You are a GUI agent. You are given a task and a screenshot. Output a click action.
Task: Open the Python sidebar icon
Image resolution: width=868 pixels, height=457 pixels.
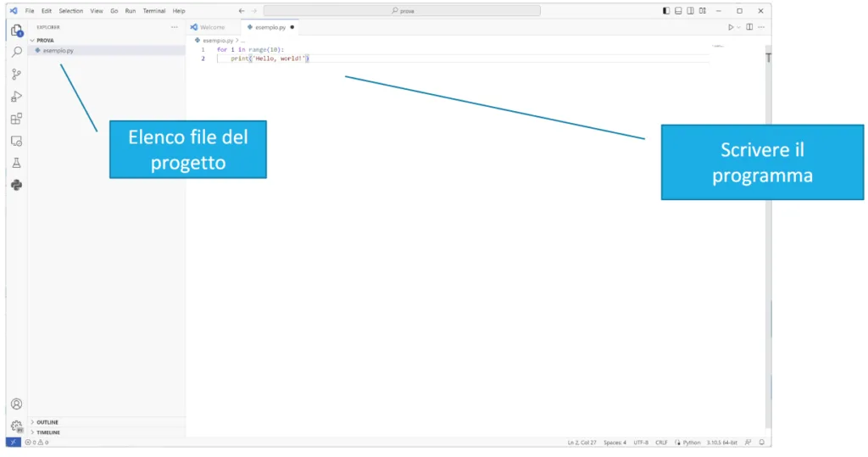tap(17, 185)
